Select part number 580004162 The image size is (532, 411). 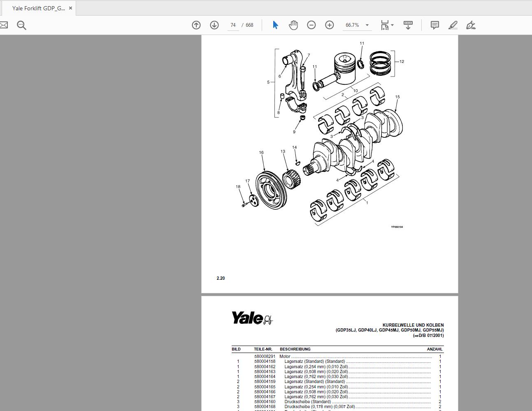pos(265,367)
